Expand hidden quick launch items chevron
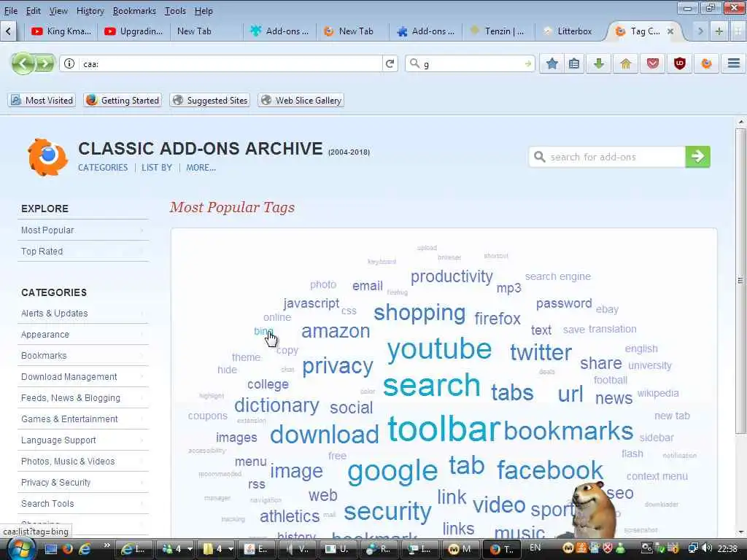747x560 pixels. [107, 545]
